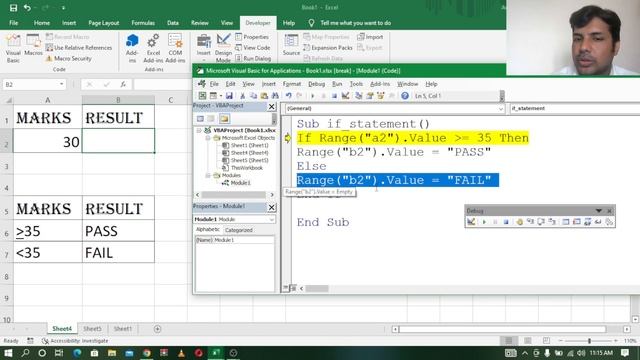
Task: Open the Macros dialog in the ribbon
Action: (x=33, y=46)
